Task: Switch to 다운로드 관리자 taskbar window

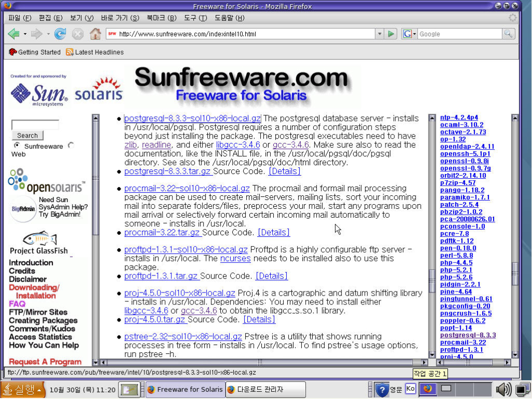Action: coord(265,390)
